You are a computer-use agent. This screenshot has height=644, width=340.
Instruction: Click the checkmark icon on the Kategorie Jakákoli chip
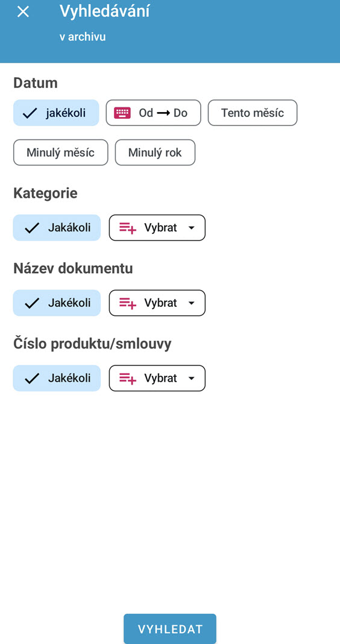tap(32, 228)
